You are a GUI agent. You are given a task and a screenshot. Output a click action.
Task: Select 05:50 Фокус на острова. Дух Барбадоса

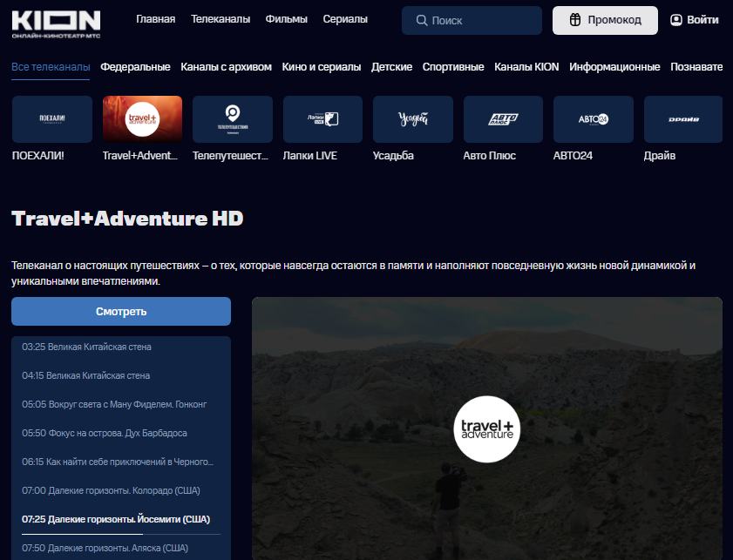click(105, 433)
